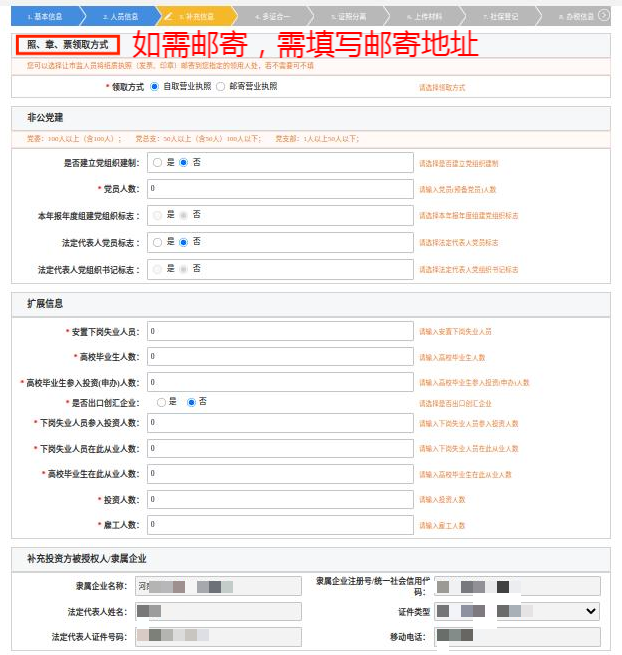Choose 否 for 法定代表人党员标志

click(x=183, y=242)
